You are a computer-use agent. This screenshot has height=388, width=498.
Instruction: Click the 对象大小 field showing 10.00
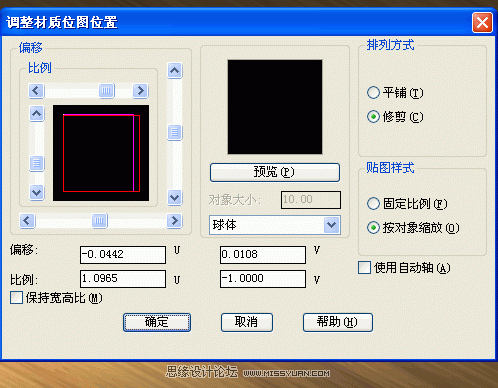point(311,200)
